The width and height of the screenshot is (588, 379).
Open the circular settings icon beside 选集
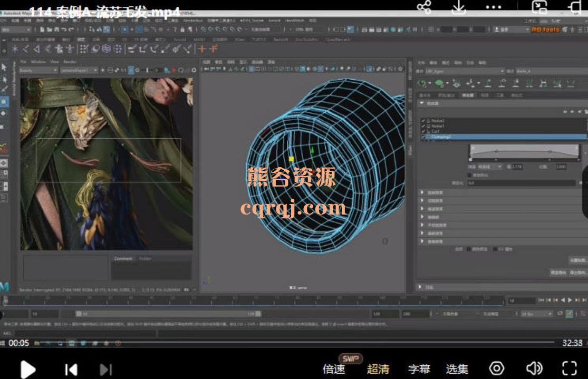pyautogui.click(x=496, y=368)
